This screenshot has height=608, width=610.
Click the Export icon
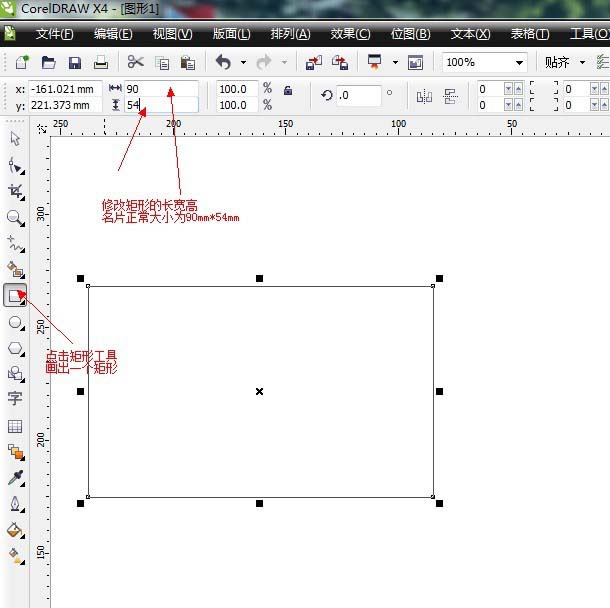[340, 63]
